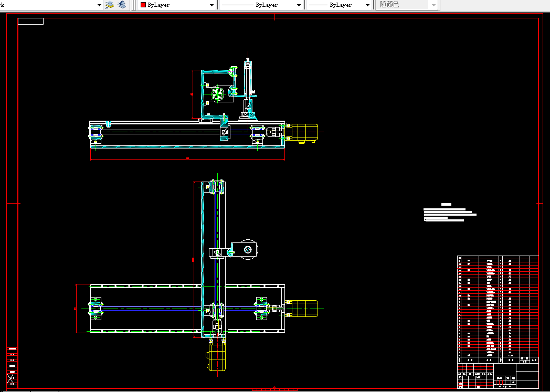This screenshot has height=392, width=550.
Task: Select the parts list table in drawing
Action: pos(498,310)
